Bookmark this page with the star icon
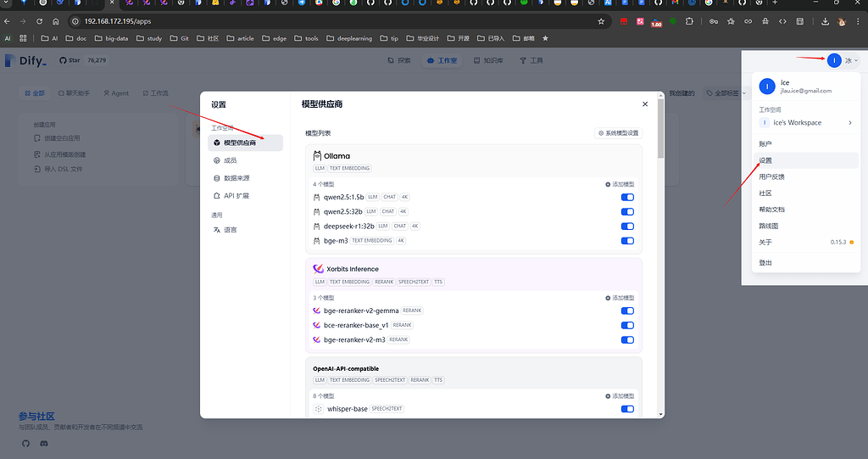 click(x=601, y=21)
